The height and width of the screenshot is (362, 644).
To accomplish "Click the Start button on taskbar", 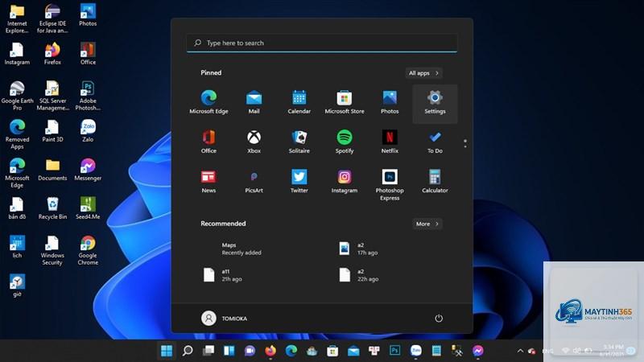I will (x=167, y=351).
